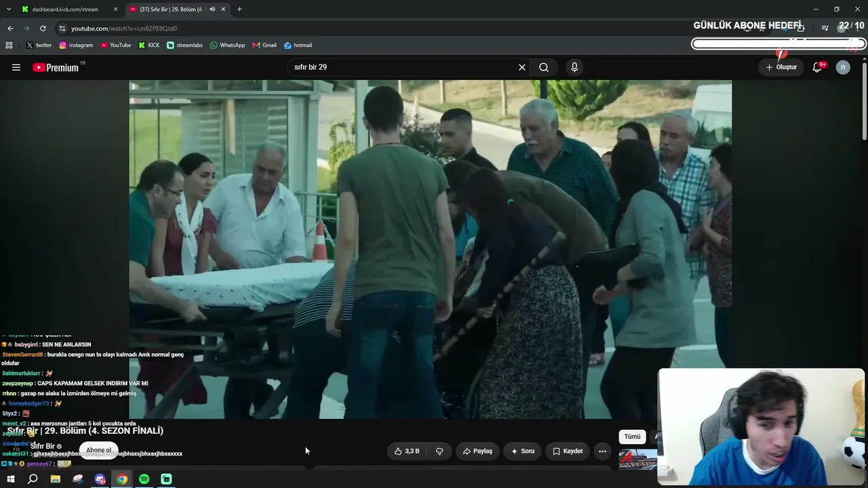Click video title 29. Bölüm (4. SEZON FİNALİ)
Viewport: 868px width, 488px height.
coord(104,431)
